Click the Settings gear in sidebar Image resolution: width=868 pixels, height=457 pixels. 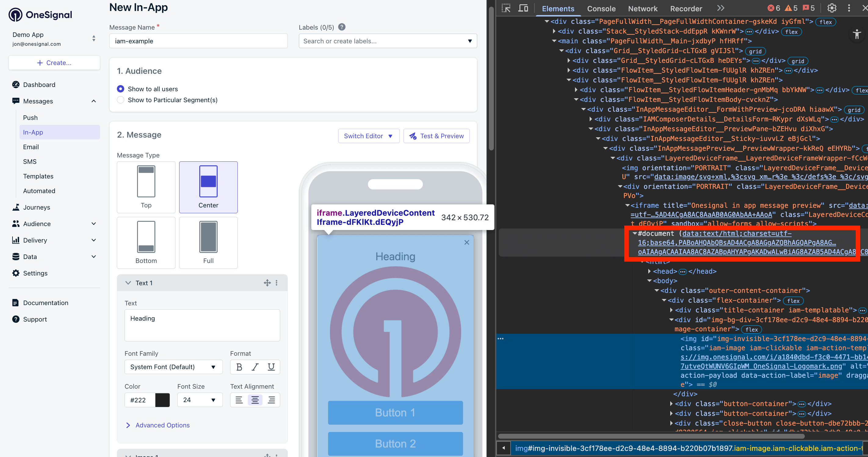(x=16, y=273)
